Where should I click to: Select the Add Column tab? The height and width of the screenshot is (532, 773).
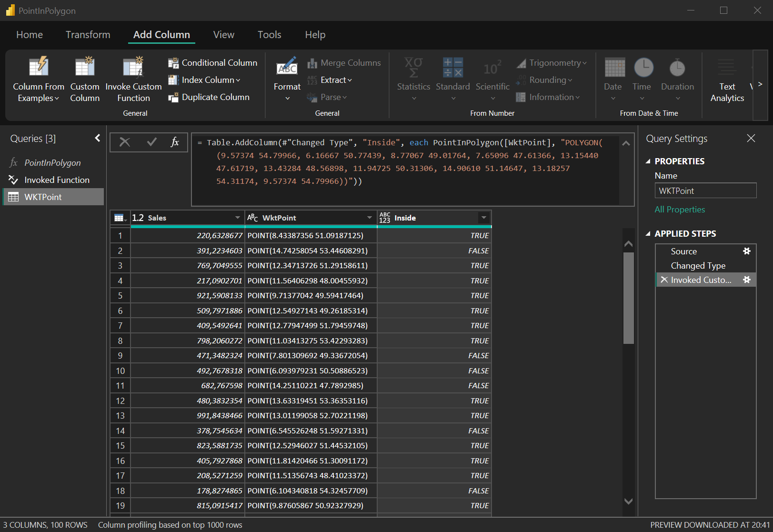coord(161,35)
